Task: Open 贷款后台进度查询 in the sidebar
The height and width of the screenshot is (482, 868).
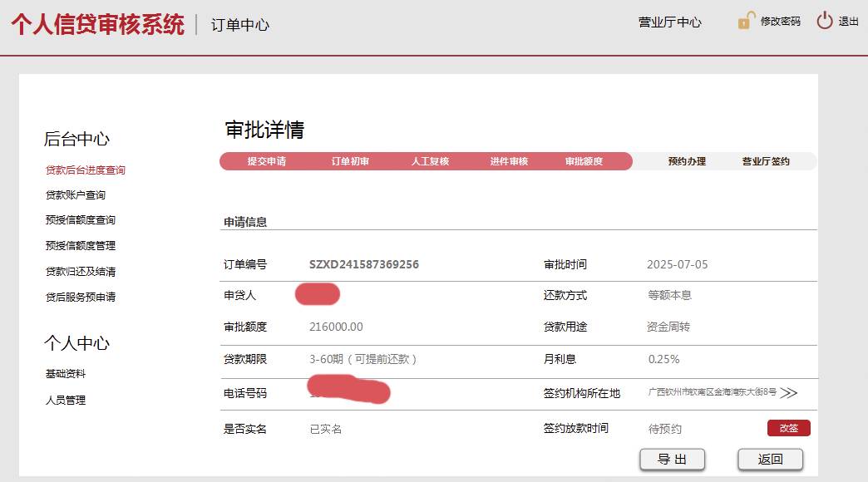Action: (86, 170)
